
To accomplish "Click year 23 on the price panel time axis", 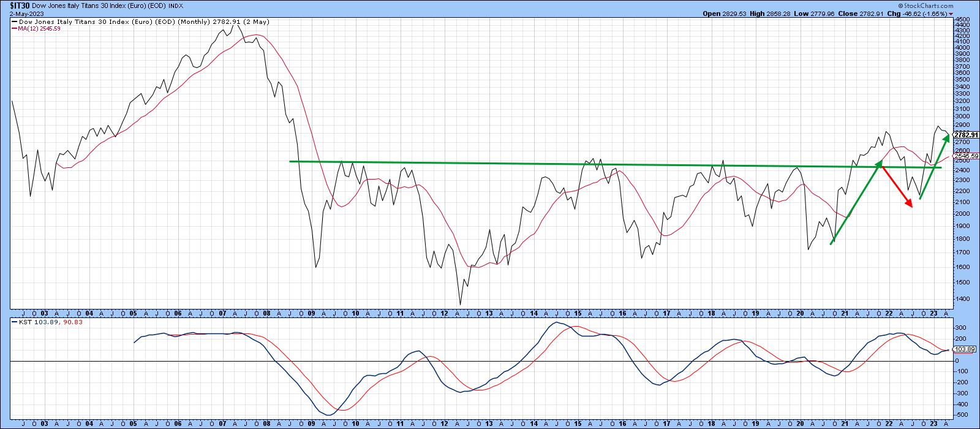I will click(933, 313).
